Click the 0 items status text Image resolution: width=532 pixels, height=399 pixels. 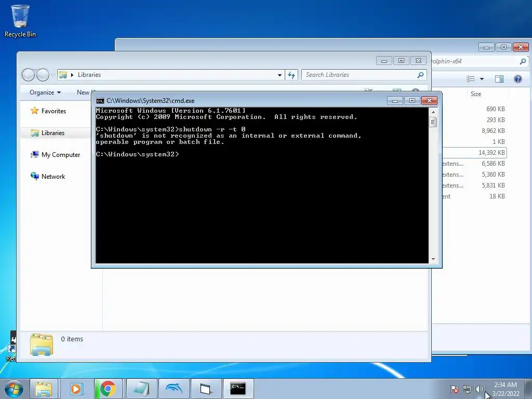72,339
